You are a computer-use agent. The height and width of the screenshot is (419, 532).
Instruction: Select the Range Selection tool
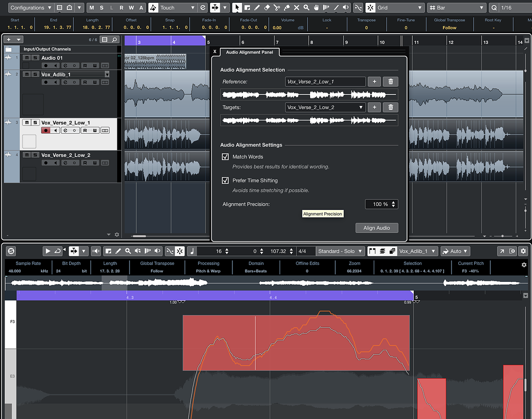coord(247,7)
